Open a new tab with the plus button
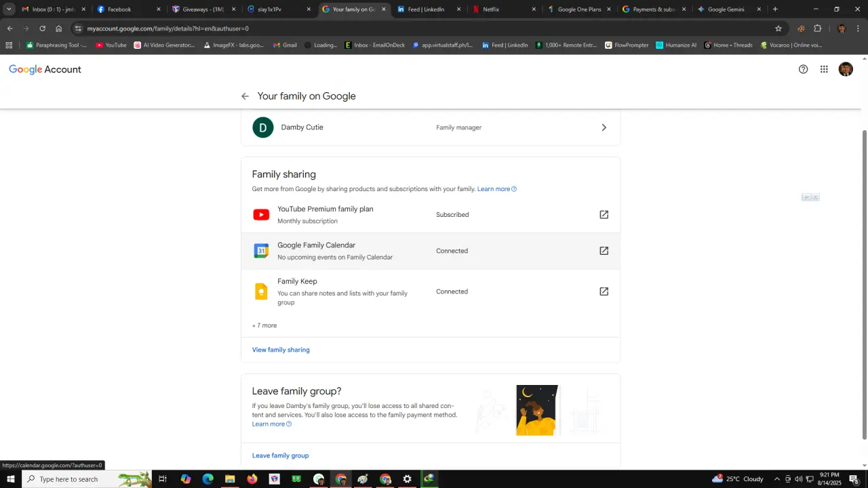The height and width of the screenshot is (488, 868). (x=775, y=9)
